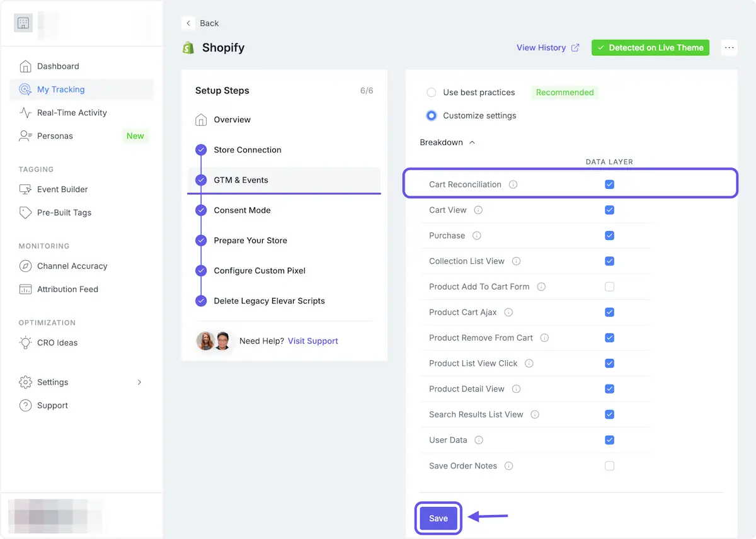Click the info icon next to Cart Reconciliation
The width and height of the screenshot is (756, 539).
(513, 184)
